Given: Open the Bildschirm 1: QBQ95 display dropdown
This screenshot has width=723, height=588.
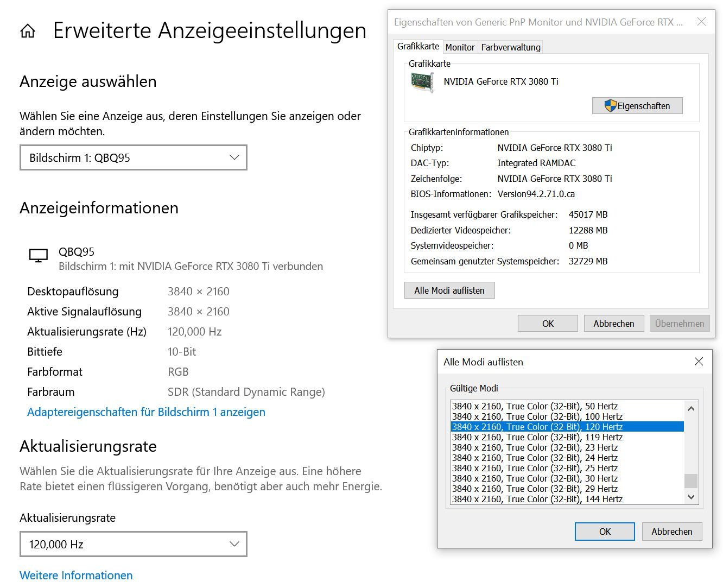Looking at the screenshot, I should coord(134,157).
